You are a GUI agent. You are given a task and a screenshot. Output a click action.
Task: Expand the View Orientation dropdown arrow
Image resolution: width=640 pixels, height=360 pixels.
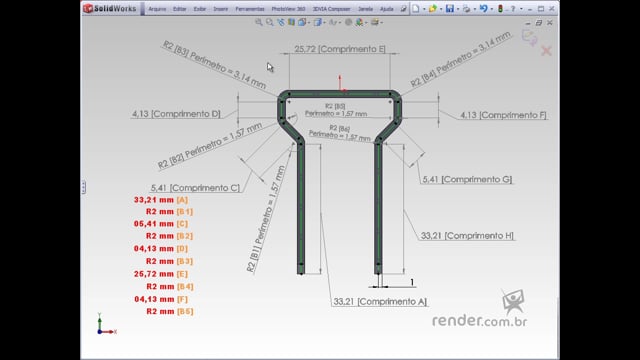tap(309, 23)
